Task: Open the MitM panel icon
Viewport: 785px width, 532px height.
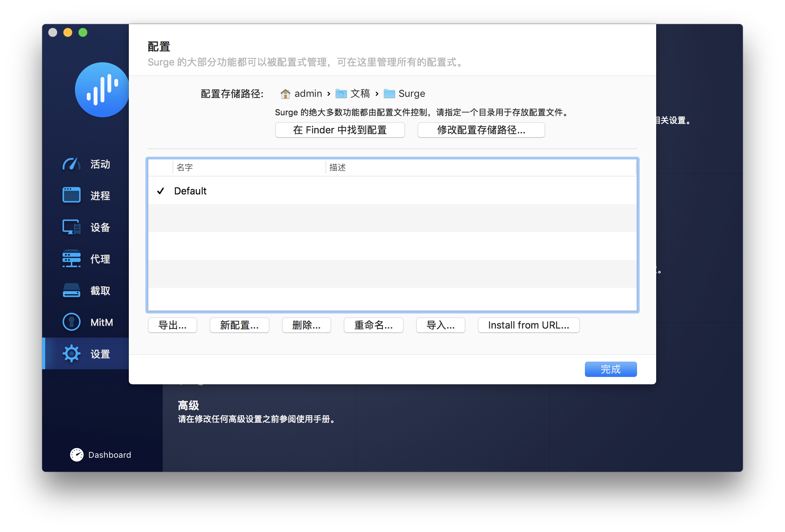Action: tap(71, 323)
